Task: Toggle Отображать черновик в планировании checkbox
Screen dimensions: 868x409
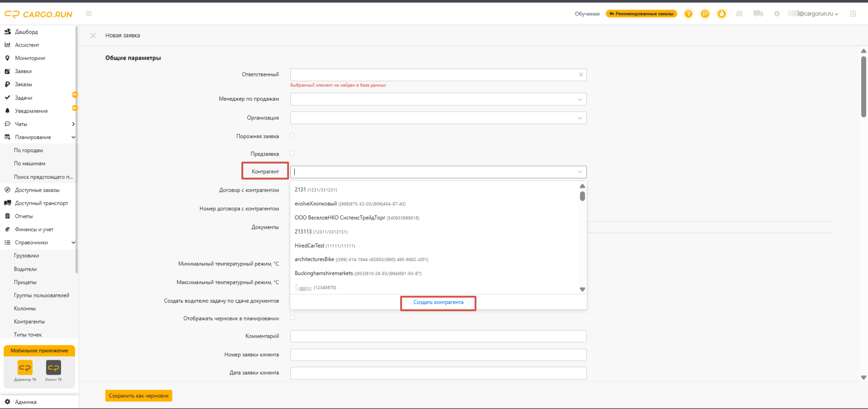Action: [292, 318]
